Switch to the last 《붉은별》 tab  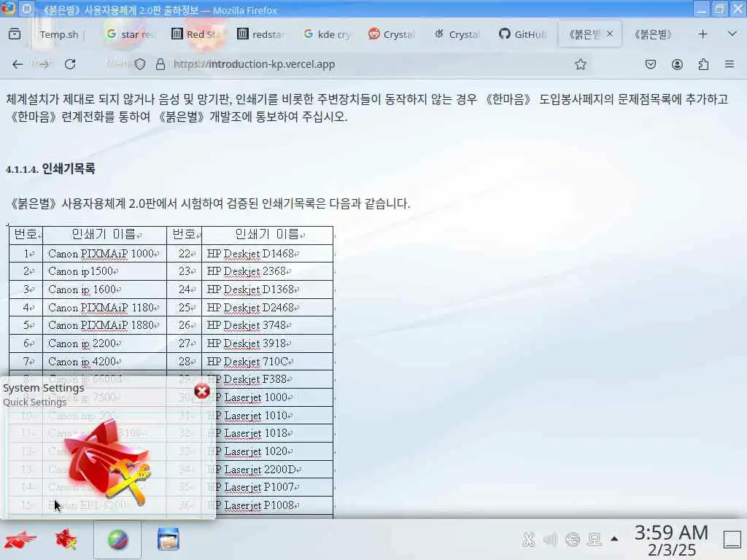[x=654, y=34]
